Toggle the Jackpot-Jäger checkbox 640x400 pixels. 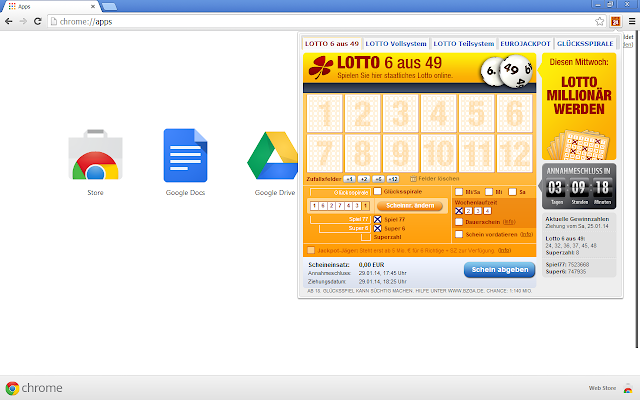click(x=311, y=250)
